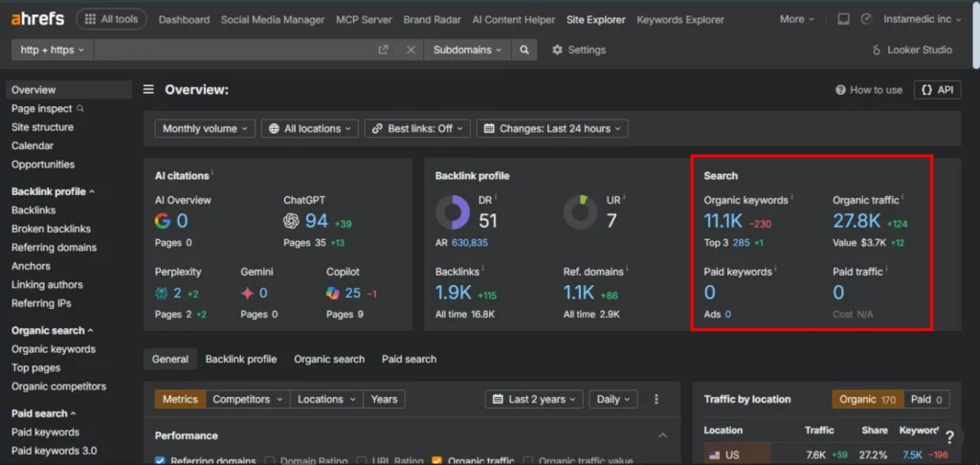Select the Metrics chart mode

click(x=180, y=399)
